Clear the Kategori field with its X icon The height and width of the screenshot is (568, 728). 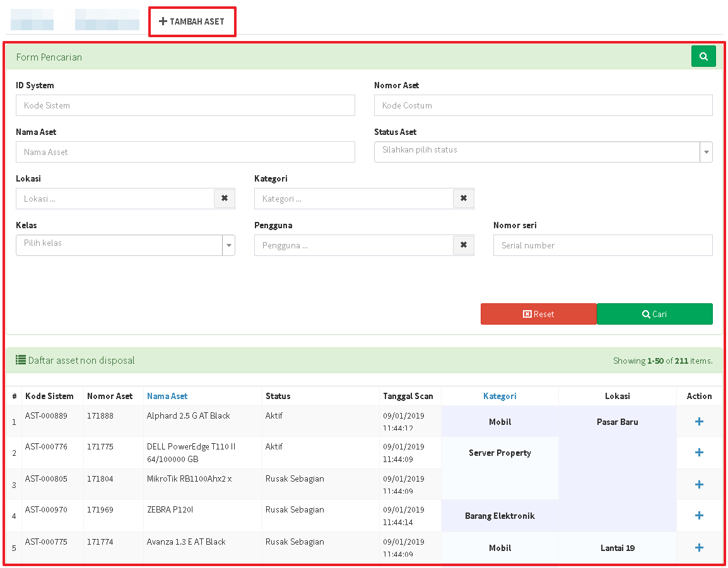click(463, 199)
